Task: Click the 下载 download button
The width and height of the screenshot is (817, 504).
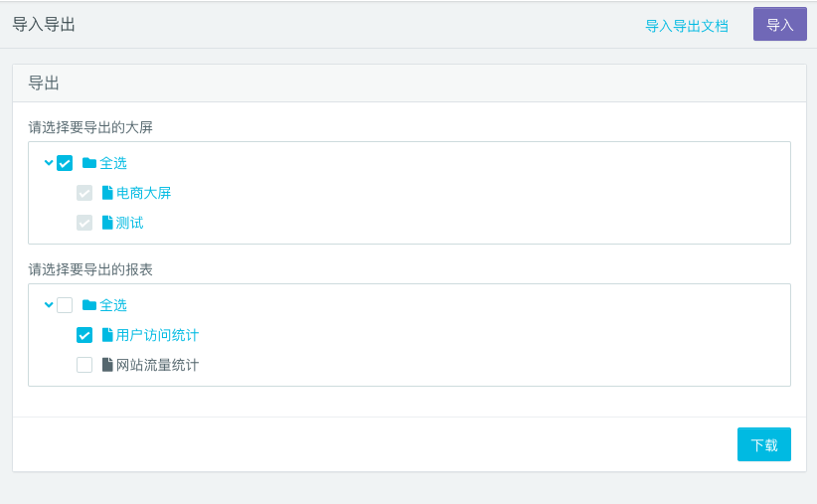Action: [764, 444]
